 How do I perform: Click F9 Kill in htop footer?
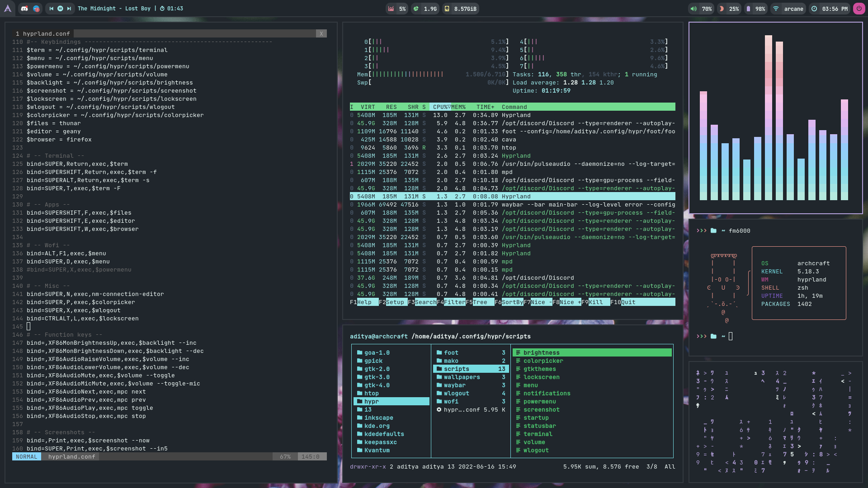click(595, 302)
